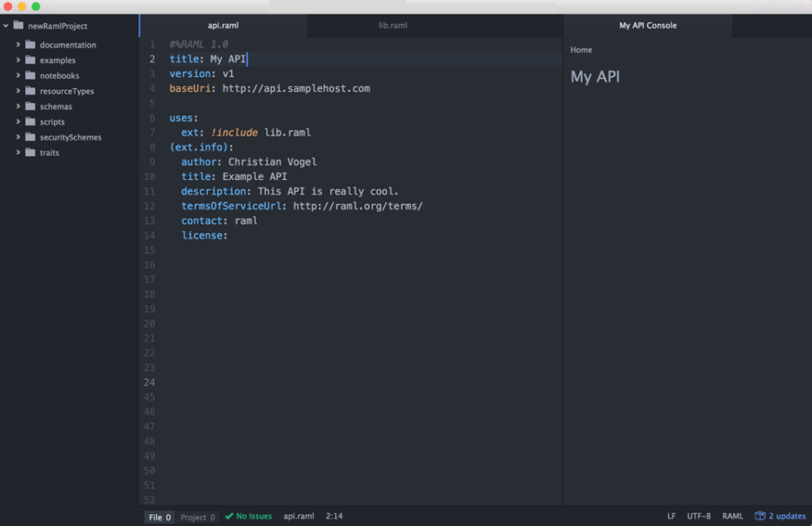
Task: Place cursor on 'version: v1' line
Action: [x=201, y=74]
